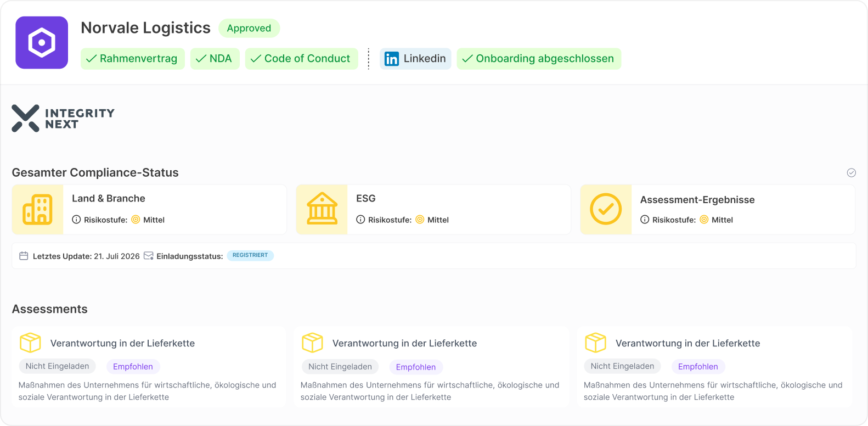868x426 pixels.
Task: Click info icon in Land & Branche card
Action: click(76, 220)
